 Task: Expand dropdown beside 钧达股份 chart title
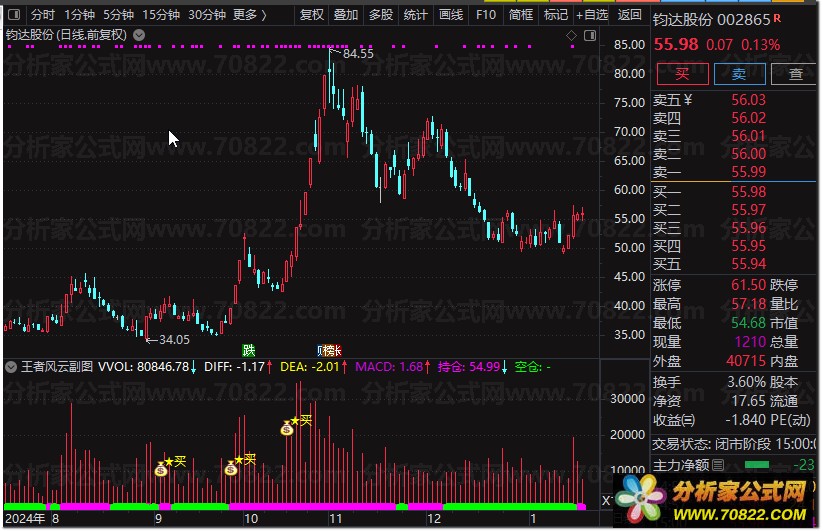tap(139, 35)
